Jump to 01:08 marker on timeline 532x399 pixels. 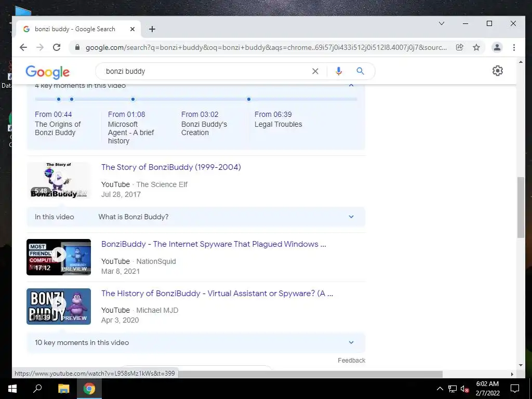(x=72, y=99)
